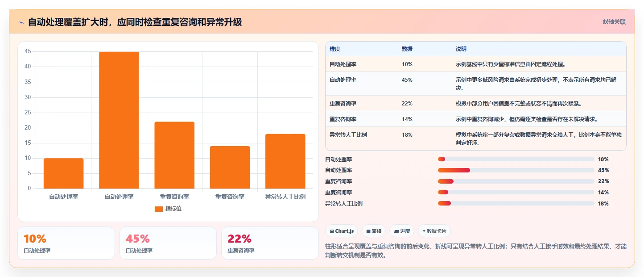Click the lightning icon before the panel title
The image size is (644, 277).
[21, 22]
